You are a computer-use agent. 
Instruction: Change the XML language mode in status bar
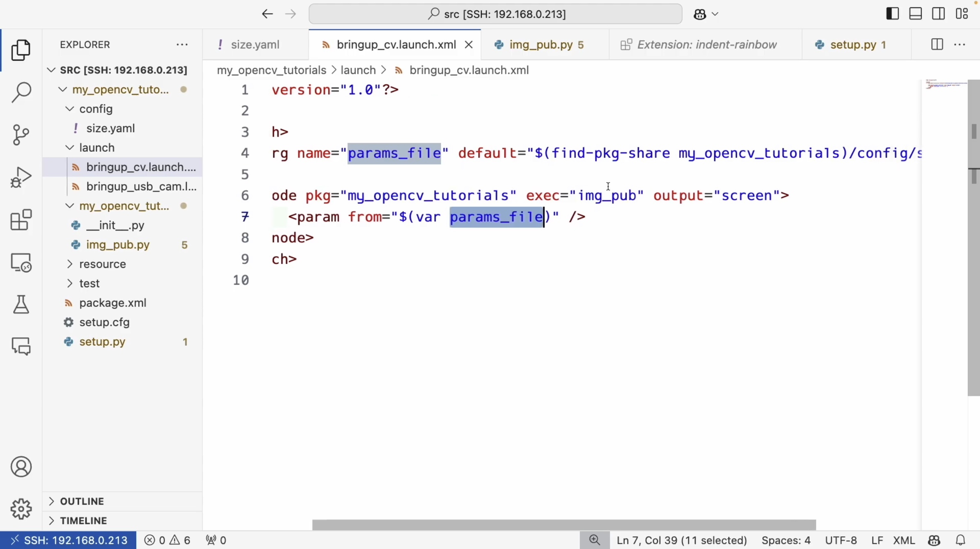(x=904, y=540)
